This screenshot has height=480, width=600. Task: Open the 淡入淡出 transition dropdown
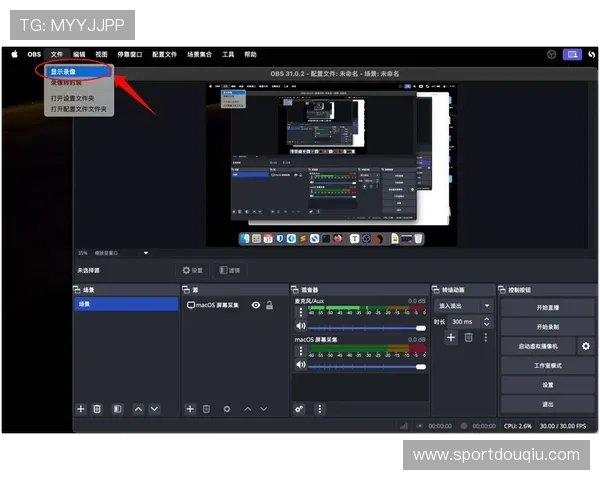[x=463, y=305]
